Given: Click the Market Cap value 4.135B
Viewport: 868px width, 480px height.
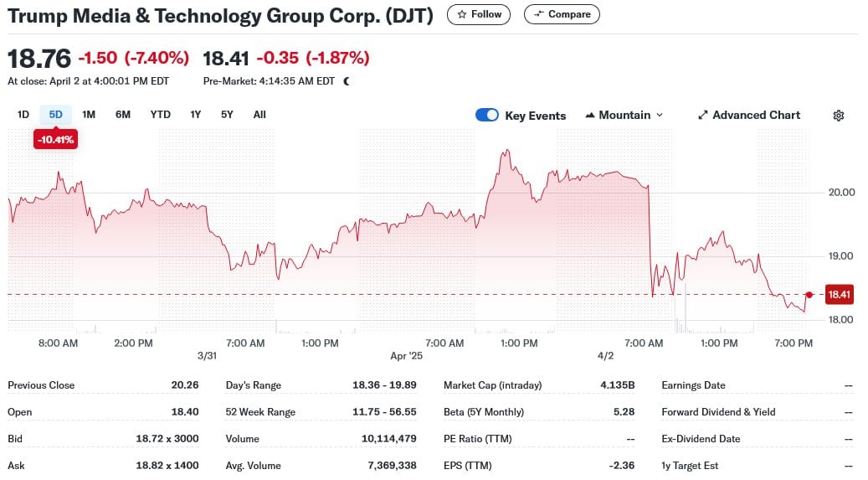Looking at the screenshot, I should pos(617,385).
